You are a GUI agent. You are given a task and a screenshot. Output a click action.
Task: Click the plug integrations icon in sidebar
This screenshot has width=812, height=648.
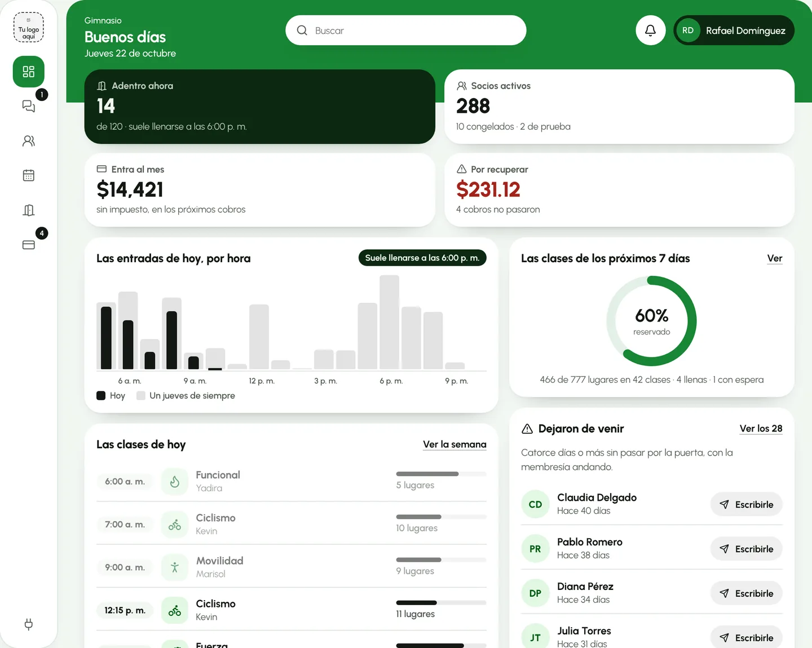point(29,624)
